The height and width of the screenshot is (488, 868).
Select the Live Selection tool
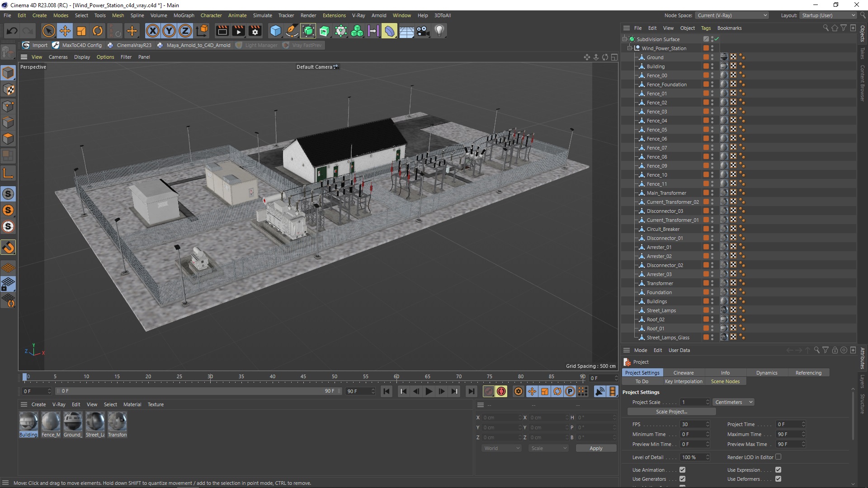(48, 31)
